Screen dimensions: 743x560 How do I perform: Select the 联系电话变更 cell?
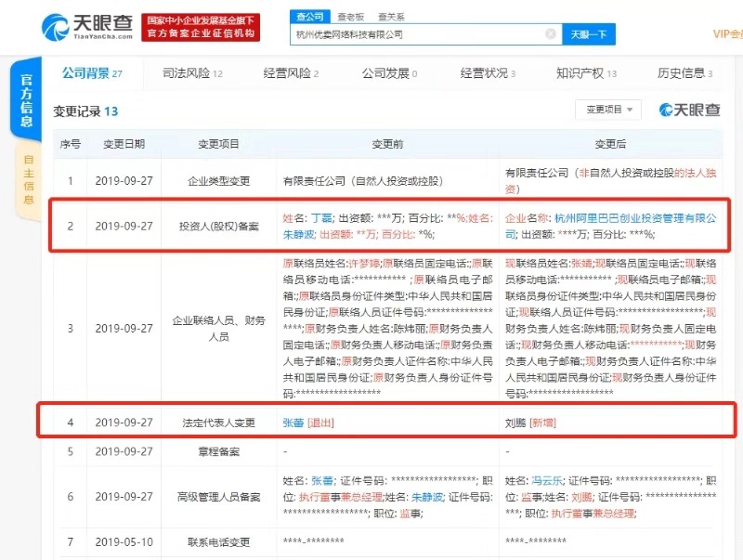pos(219,542)
